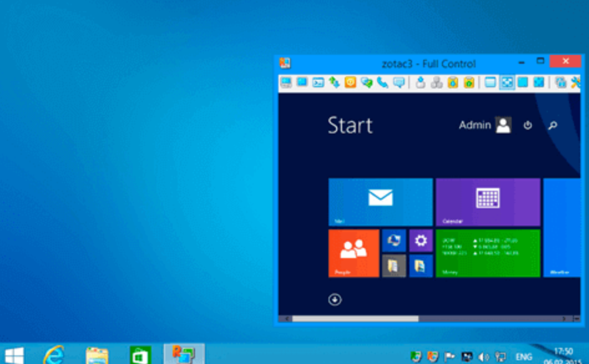589x364 pixels.
Task: Open the purple PC settings gear tile
Action: click(421, 241)
